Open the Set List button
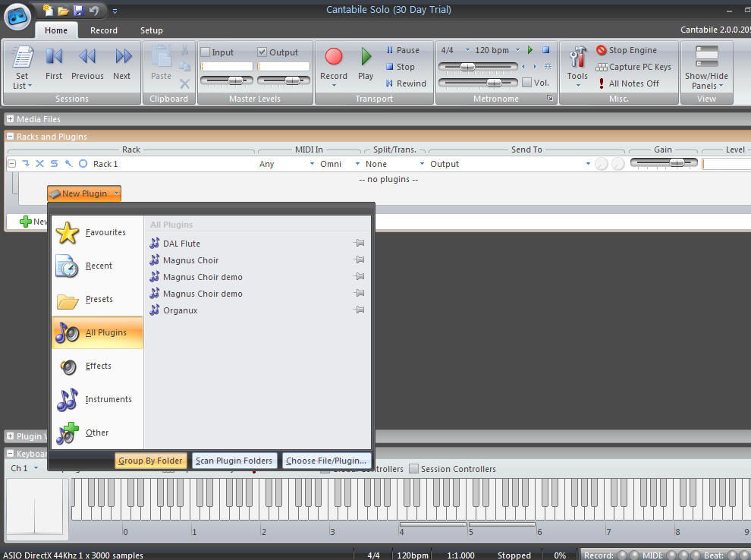 [x=22, y=68]
